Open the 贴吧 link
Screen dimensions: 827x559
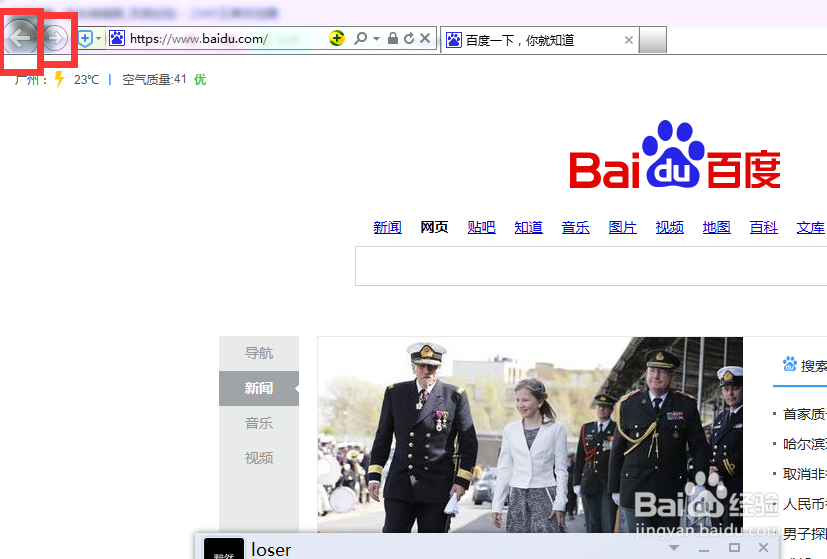pyautogui.click(x=482, y=227)
